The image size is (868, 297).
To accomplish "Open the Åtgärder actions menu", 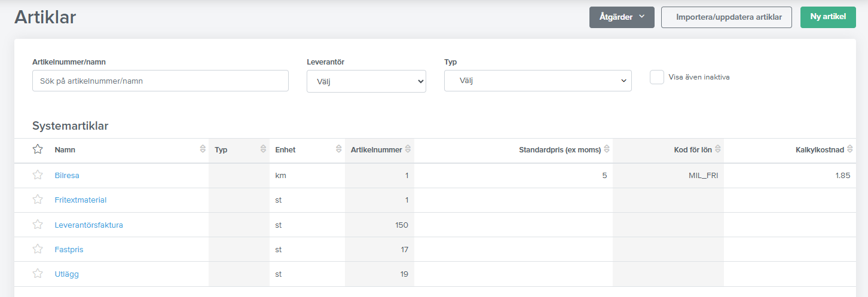I will click(x=622, y=17).
